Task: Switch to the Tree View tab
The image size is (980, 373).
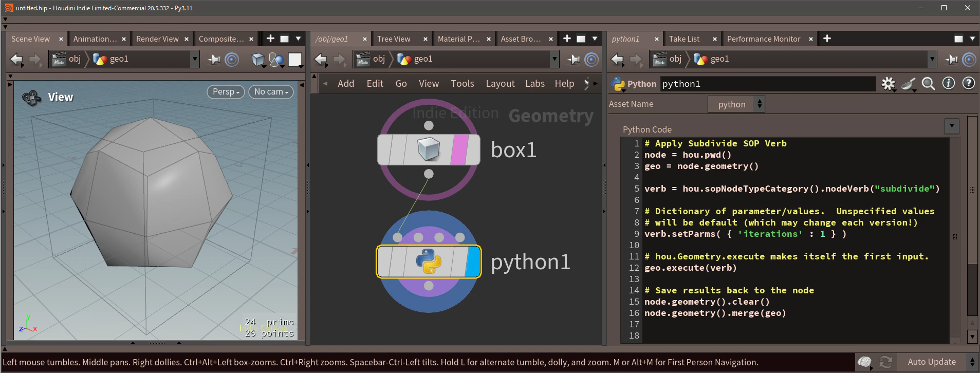Action: [394, 39]
